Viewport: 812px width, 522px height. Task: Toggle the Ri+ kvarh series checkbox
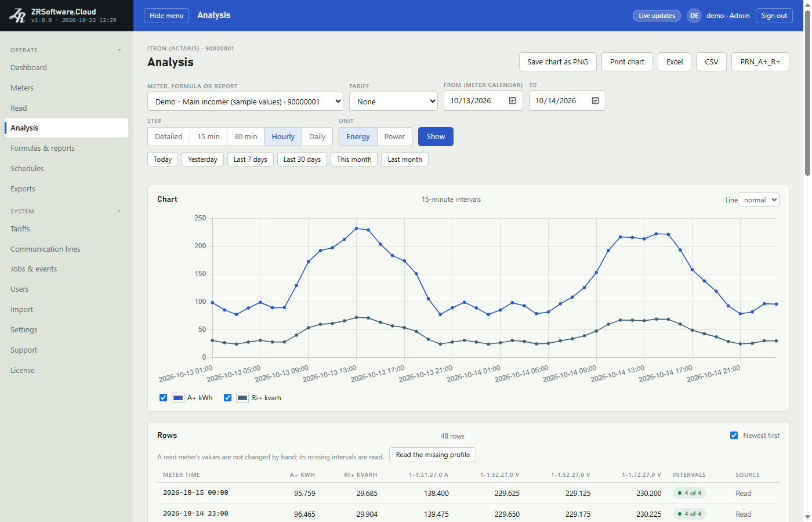tap(228, 398)
